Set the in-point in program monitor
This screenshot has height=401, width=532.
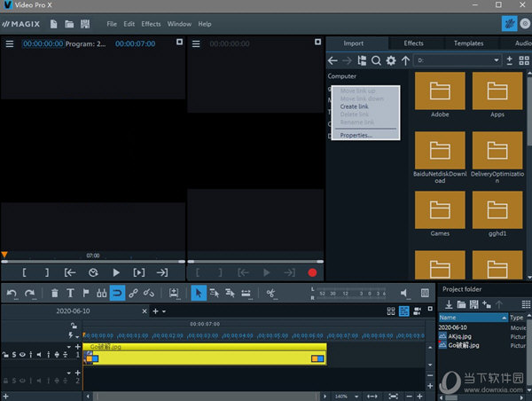[24, 272]
